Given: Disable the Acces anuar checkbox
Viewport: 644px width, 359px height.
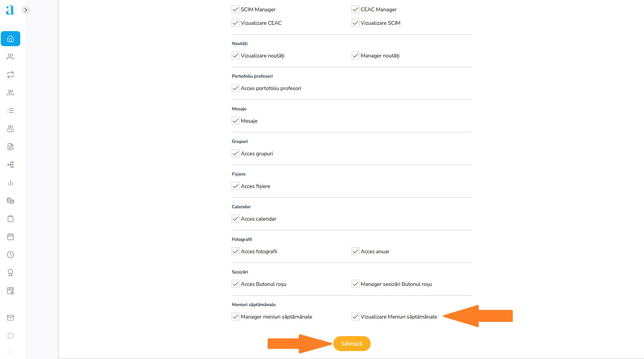Looking at the screenshot, I should [x=356, y=251].
